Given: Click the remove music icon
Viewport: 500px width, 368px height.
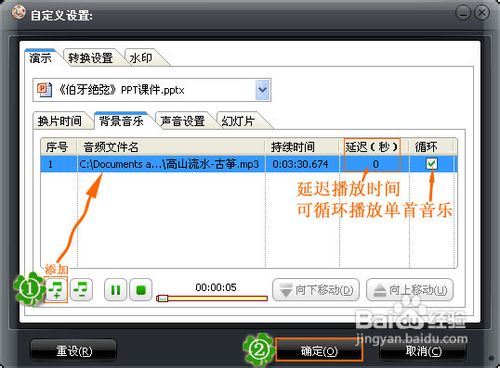Looking at the screenshot, I should coord(81,289).
